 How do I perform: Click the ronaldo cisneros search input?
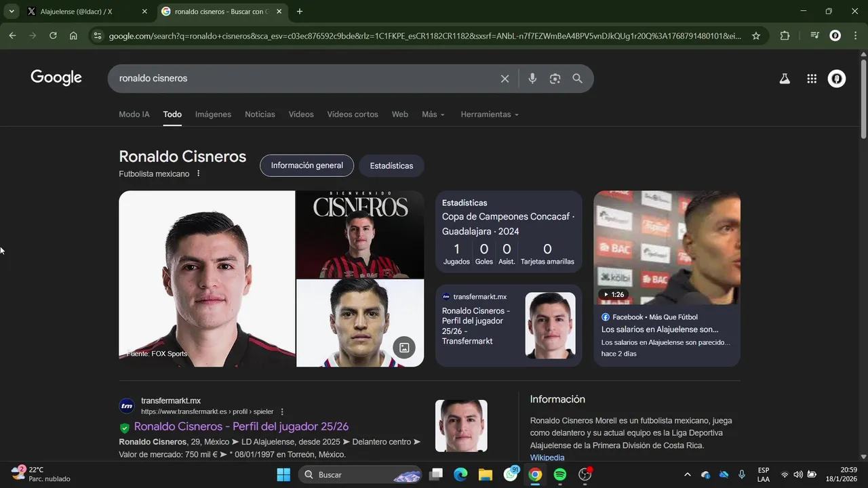tap(305, 79)
